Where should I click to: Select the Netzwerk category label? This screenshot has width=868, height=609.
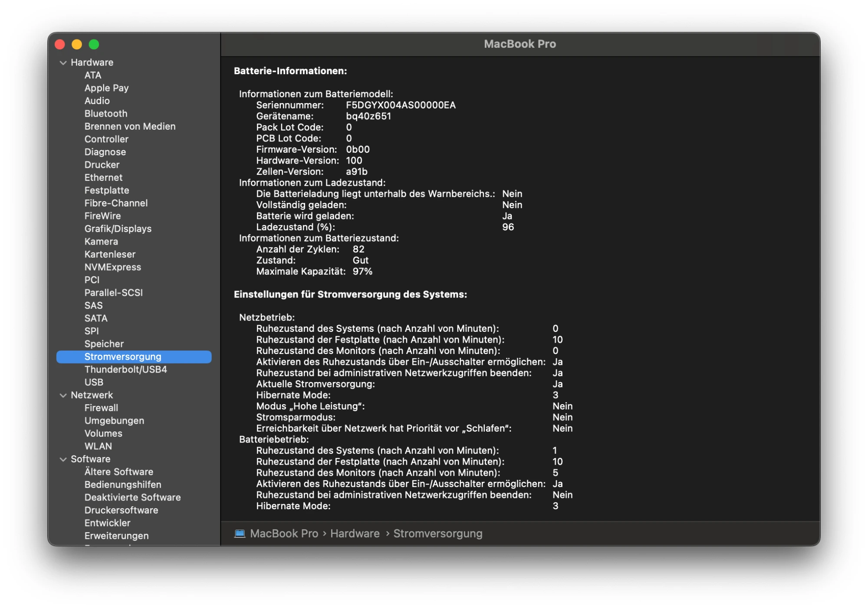[92, 395]
